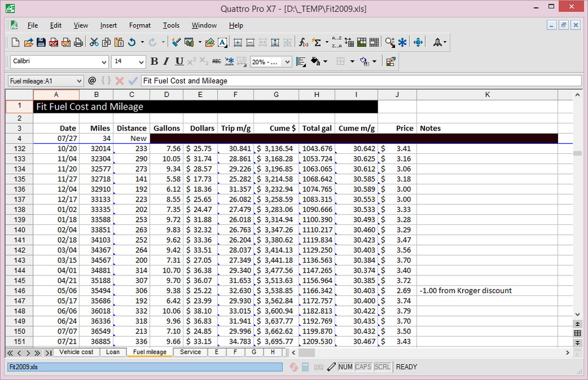Toggle Bold formatting
Viewport: 588px width, 380px height.
click(x=154, y=62)
